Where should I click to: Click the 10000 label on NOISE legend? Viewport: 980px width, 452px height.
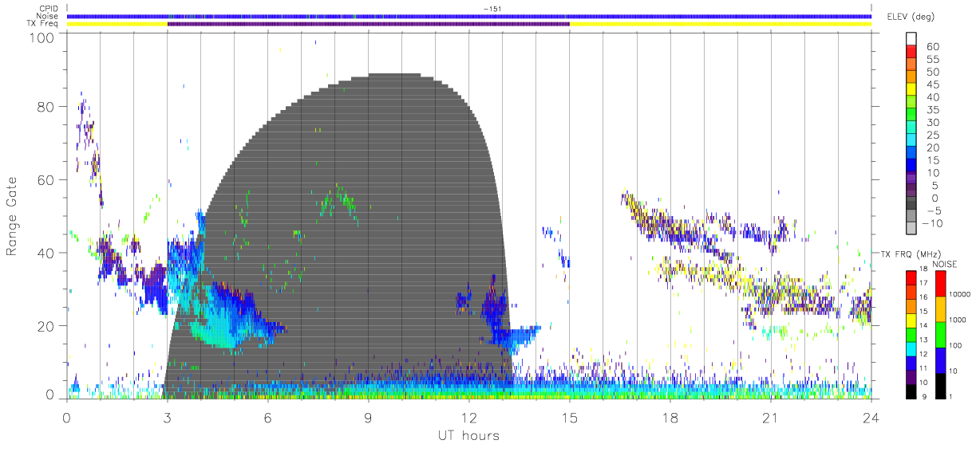click(960, 294)
